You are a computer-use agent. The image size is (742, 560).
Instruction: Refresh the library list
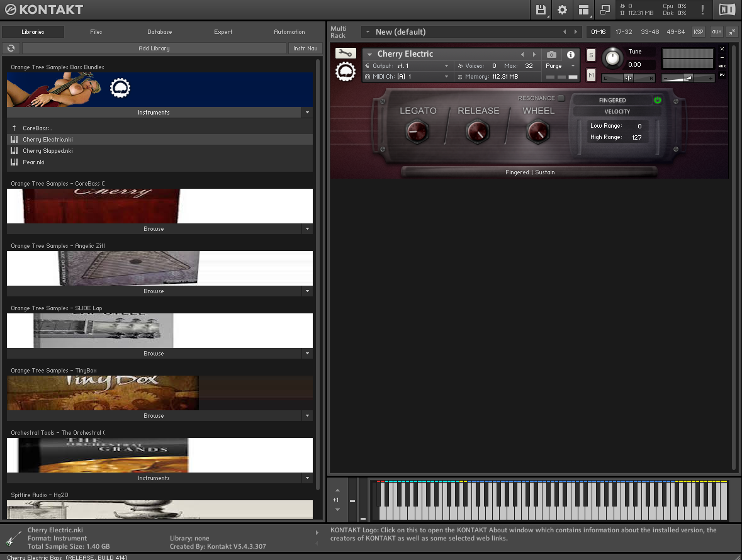point(11,48)
